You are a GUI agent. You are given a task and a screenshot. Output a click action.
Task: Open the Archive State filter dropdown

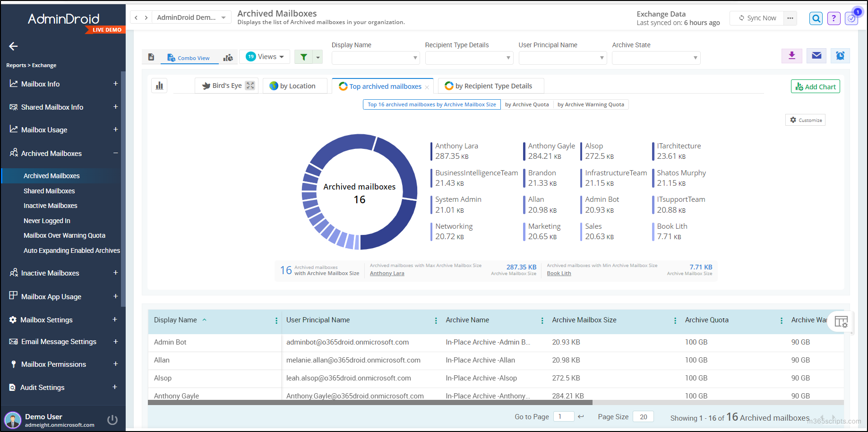(656, 58)
